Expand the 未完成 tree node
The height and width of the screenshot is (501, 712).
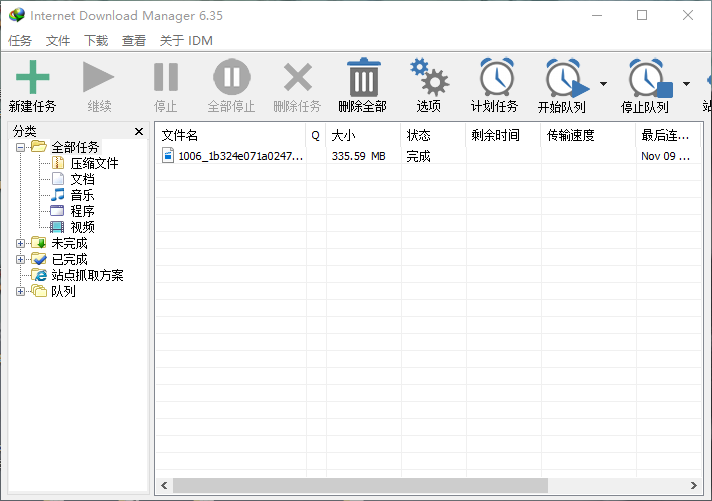click(x=20, y=243)
